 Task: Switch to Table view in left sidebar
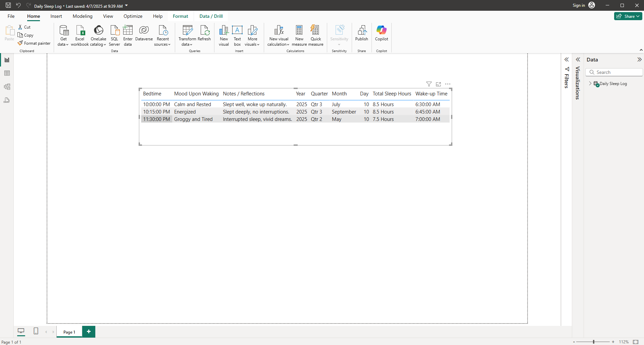pos(7,73)
